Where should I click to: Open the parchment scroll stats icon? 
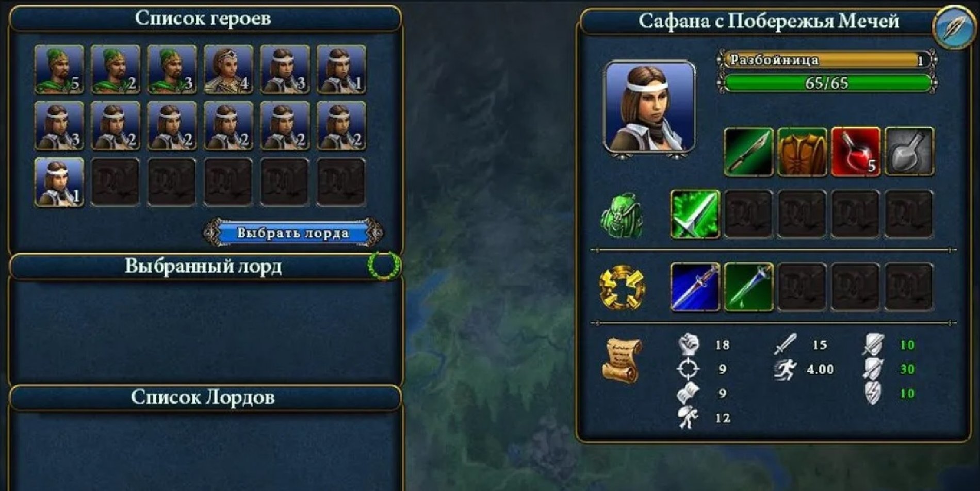coord(622,360)
